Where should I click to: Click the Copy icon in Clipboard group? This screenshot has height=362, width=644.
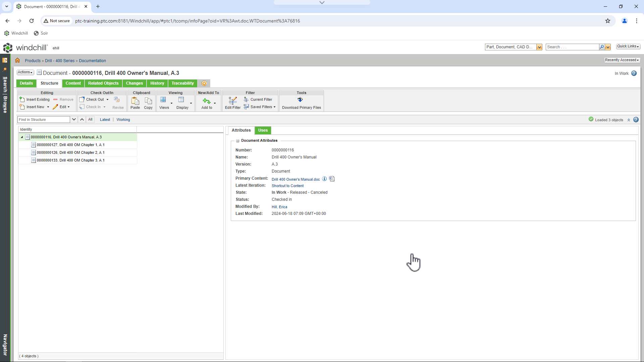148,101
